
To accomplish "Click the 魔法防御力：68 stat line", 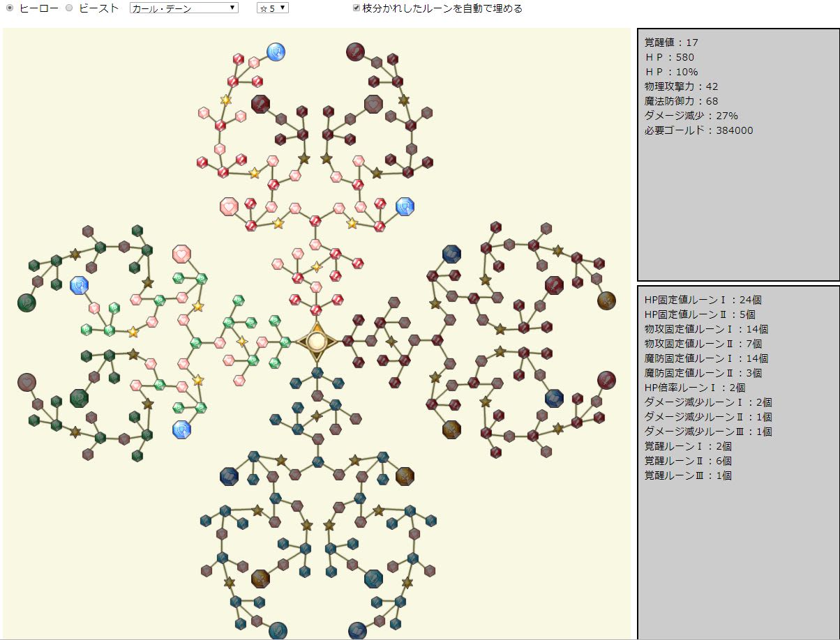I will pos(682,101).
